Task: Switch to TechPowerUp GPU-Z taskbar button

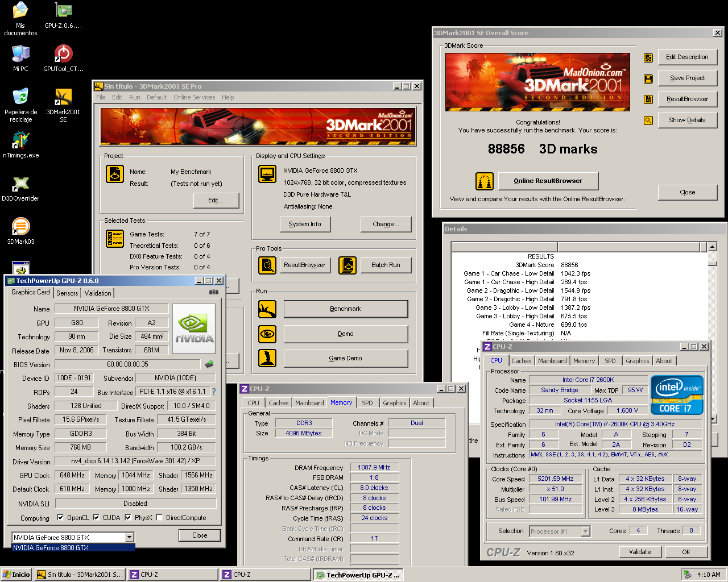Action: (x=358, y=575)
